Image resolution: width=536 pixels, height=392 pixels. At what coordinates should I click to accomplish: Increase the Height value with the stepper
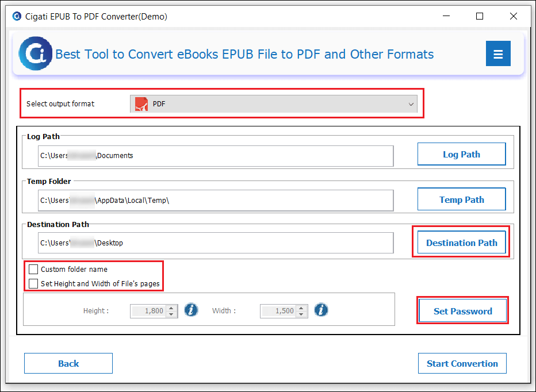tap(170, 308)
